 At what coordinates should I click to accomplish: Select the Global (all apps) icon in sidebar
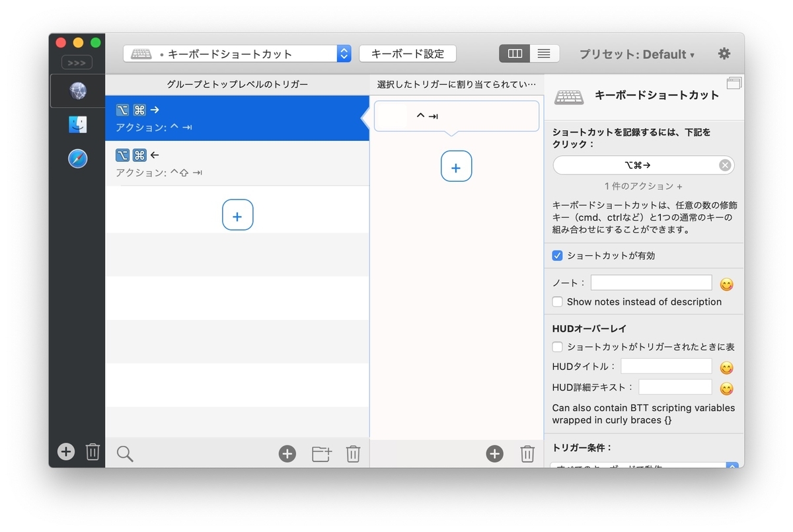(x=78, y=92)
